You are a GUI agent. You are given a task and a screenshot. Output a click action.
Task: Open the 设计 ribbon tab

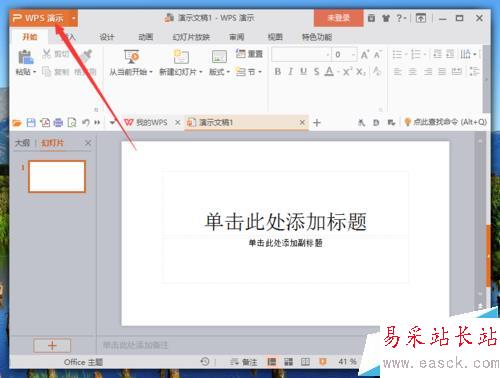pos(107,37)
